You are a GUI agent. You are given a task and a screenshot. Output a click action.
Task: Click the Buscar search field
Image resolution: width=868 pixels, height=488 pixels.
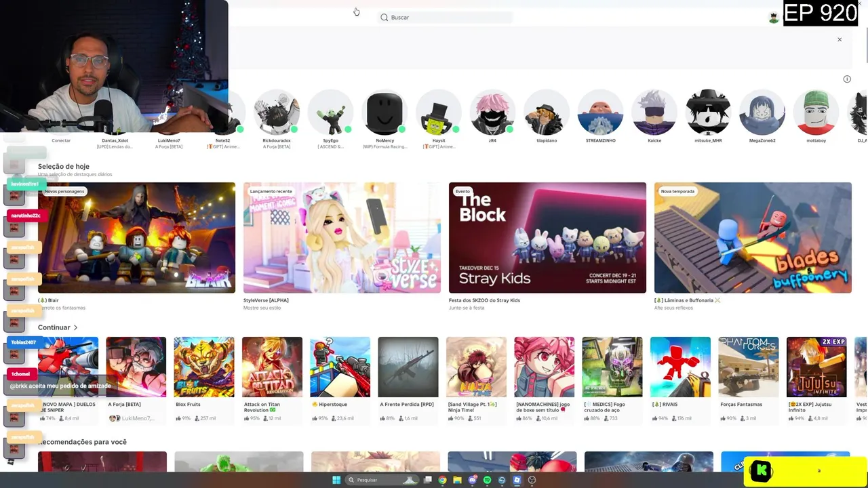pyautogui.click(x=445, y=17)
